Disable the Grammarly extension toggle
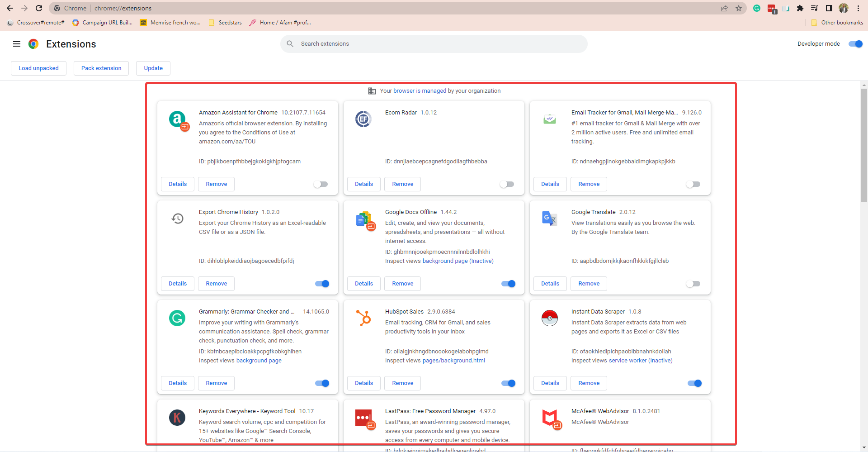868x452 pixels. click(322, 383)
